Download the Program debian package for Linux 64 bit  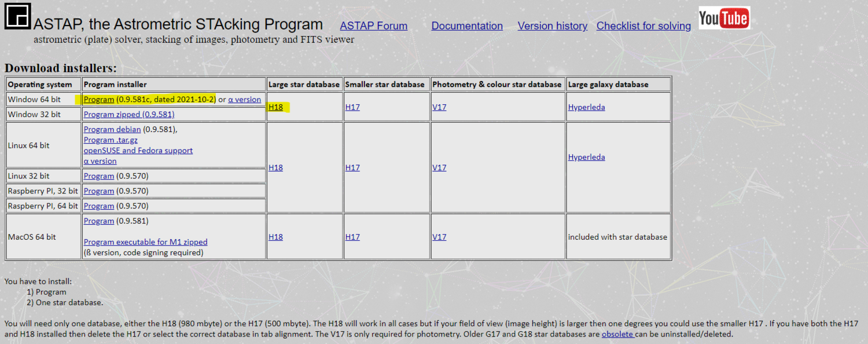pos(112,130)
